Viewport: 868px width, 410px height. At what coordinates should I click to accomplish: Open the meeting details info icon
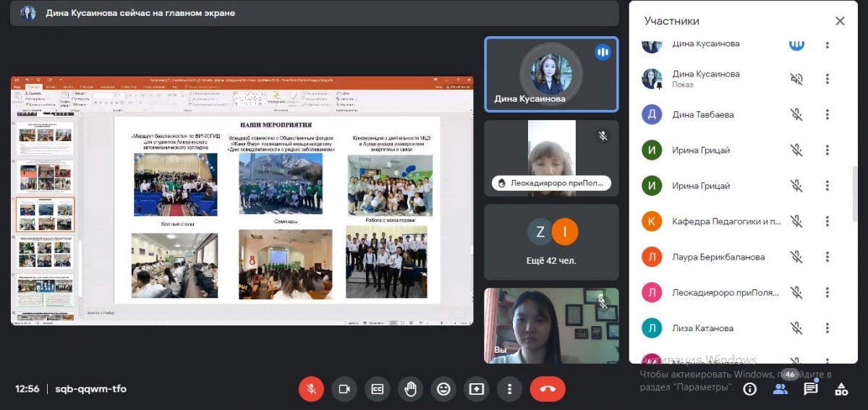click(750, 389)
